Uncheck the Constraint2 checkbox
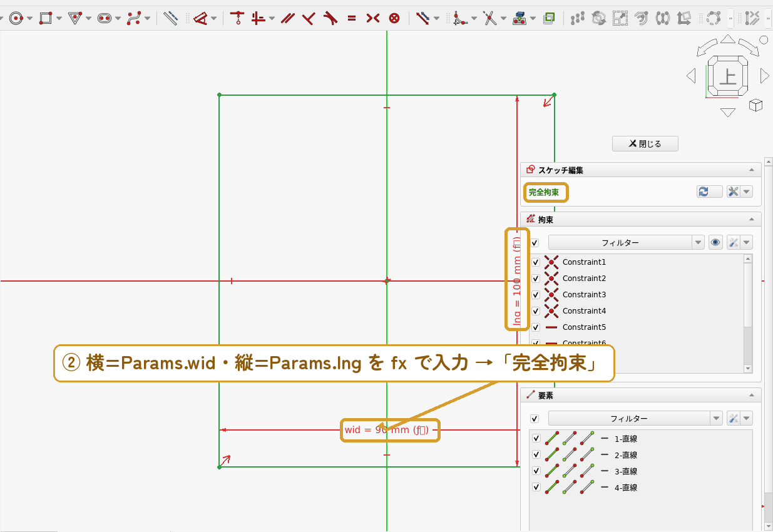Image resolution: width=773 pixels, height=532 pixels. point(536,279)
